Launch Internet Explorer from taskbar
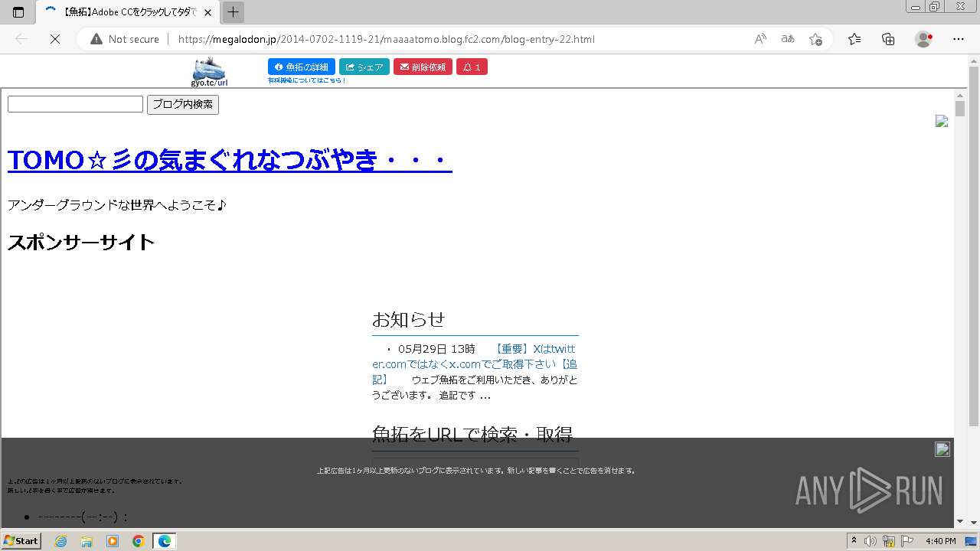The width and height of the screenshot is (980, 551). point(61,541)
